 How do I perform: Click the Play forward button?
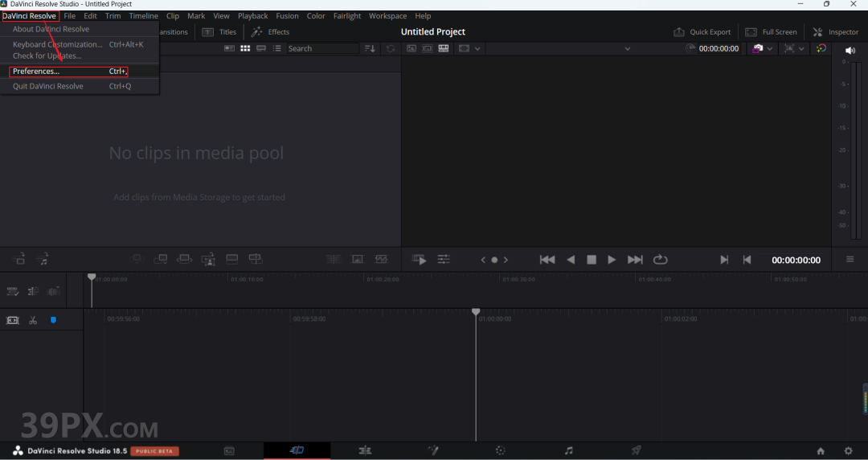coord(612,260)
